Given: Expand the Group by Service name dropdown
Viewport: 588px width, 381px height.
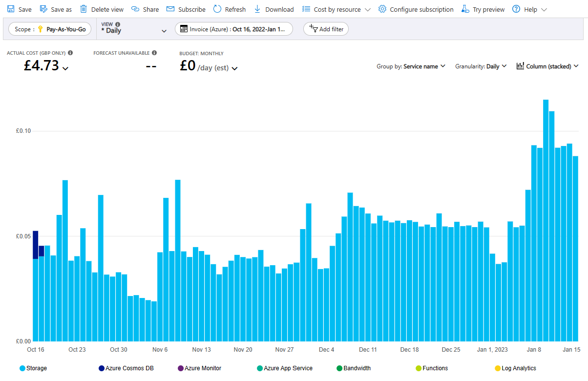Looking at the screenshot, I should click(411, 66).
